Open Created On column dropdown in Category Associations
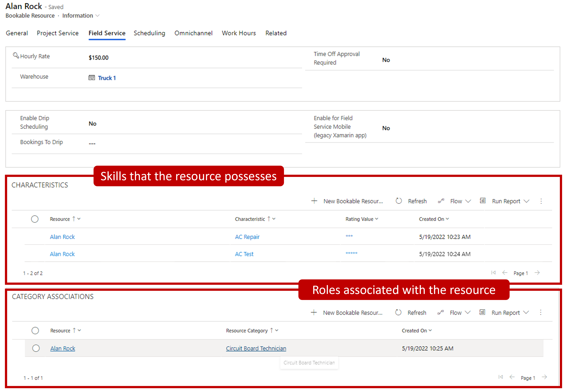Image resolution: width=567 pixels, height=392 pixels. pos(430,330)
